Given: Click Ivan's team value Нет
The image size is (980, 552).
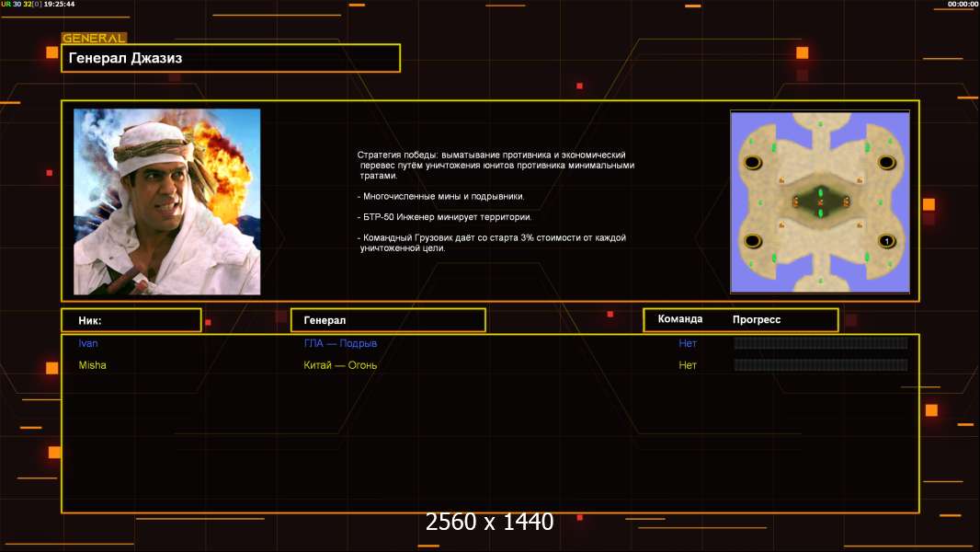Looking at the screenshot, I should (688, 343).
